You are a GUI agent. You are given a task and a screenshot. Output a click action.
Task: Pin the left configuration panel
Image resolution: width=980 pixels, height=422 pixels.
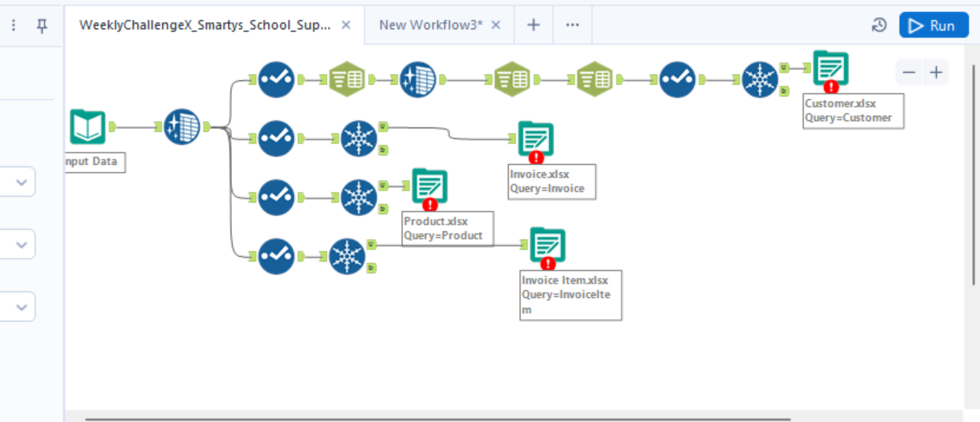(42, 26)
